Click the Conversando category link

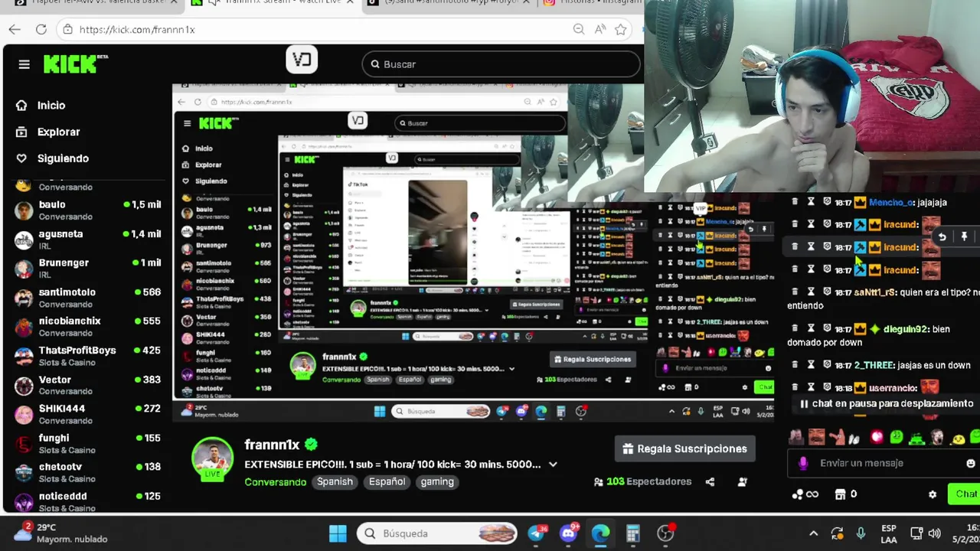point(275,481)
